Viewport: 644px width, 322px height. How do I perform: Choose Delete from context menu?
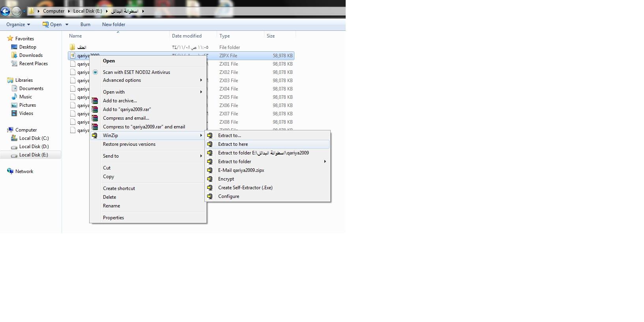click(148, 197)
